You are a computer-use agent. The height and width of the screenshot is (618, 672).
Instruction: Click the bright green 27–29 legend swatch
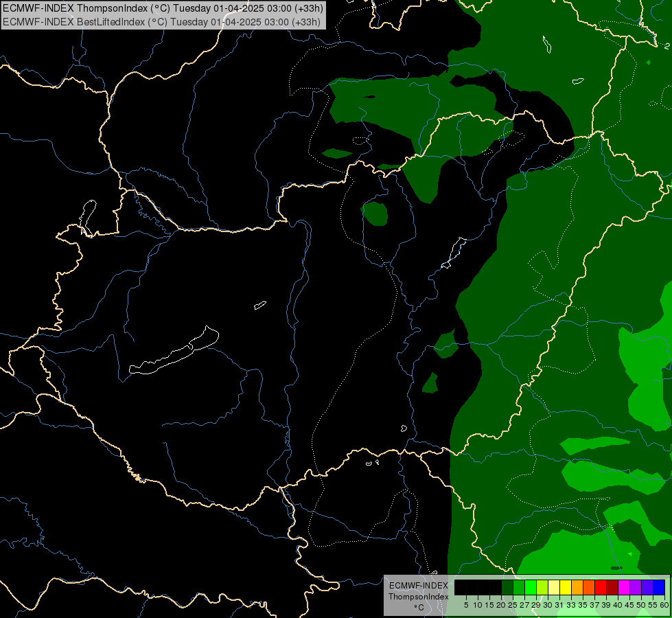[x=531, y=587]
